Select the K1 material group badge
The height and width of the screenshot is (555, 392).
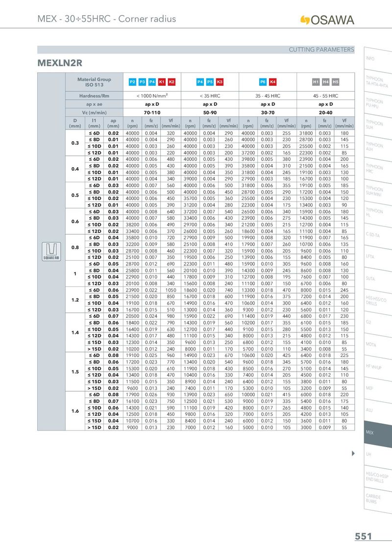coord(162,82)
